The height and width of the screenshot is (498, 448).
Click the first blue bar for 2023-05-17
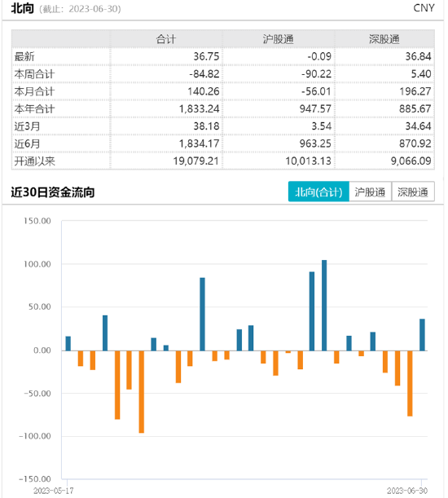[68, 343]
